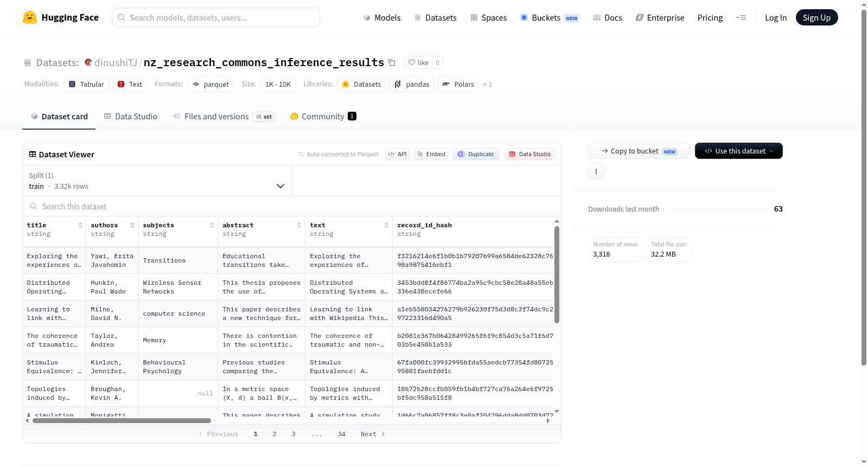The width and height of the screenshot is (868, 467).
Task: Focus the Search this dataset field
Action: (292, 207)
